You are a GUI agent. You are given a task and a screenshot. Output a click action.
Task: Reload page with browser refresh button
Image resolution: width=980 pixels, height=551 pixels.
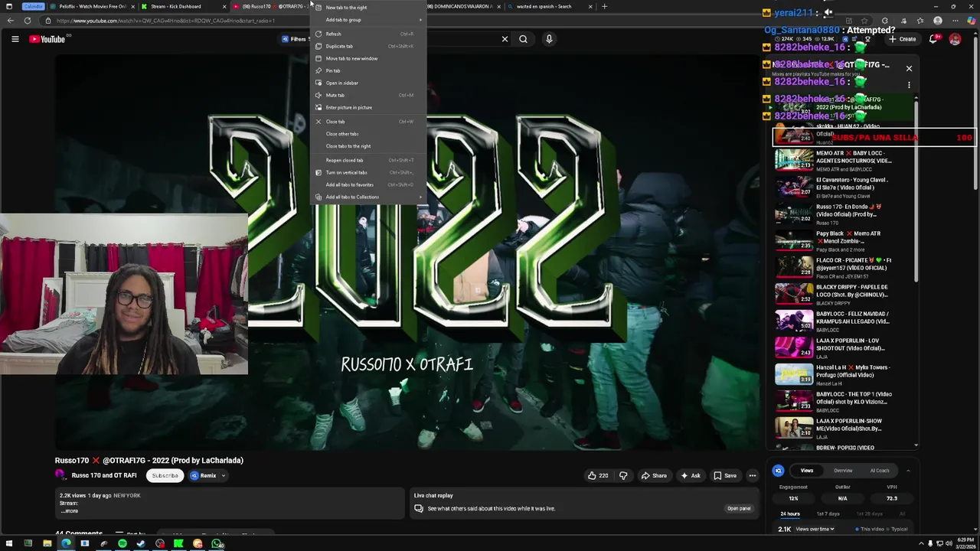tap(28, 21)
